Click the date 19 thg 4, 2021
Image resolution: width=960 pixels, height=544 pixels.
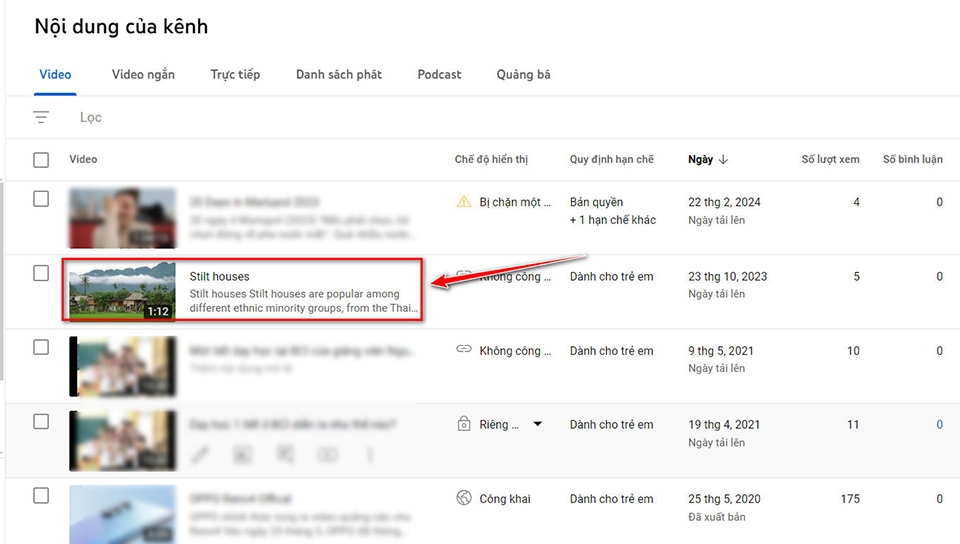click(x=724, y=425)
